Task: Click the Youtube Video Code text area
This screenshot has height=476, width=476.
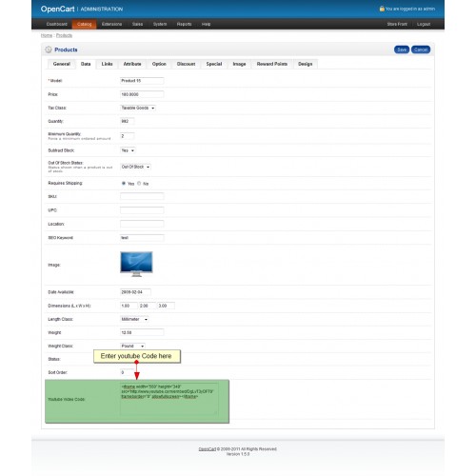Action: point(169,399)
